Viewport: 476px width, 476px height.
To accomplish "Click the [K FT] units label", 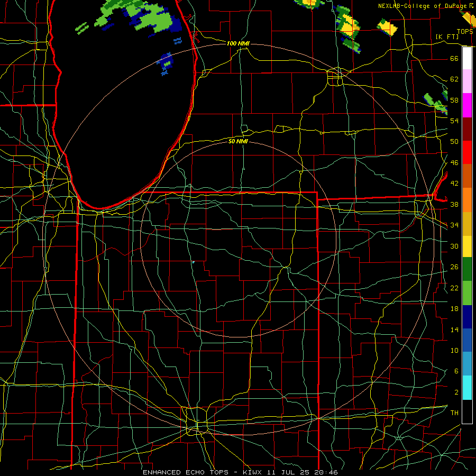I will point(447,37).
